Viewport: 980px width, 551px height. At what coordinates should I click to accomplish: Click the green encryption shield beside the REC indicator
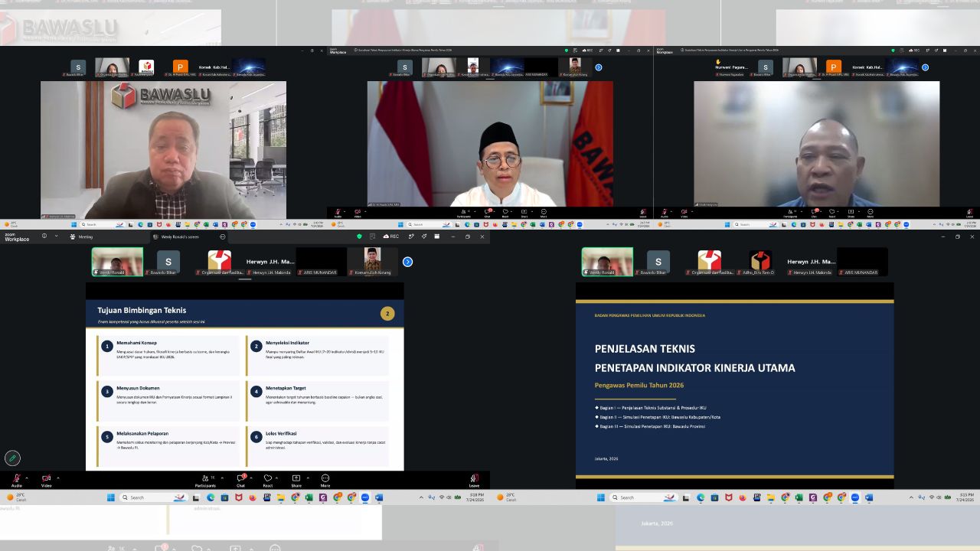click(x=359, y=236)
